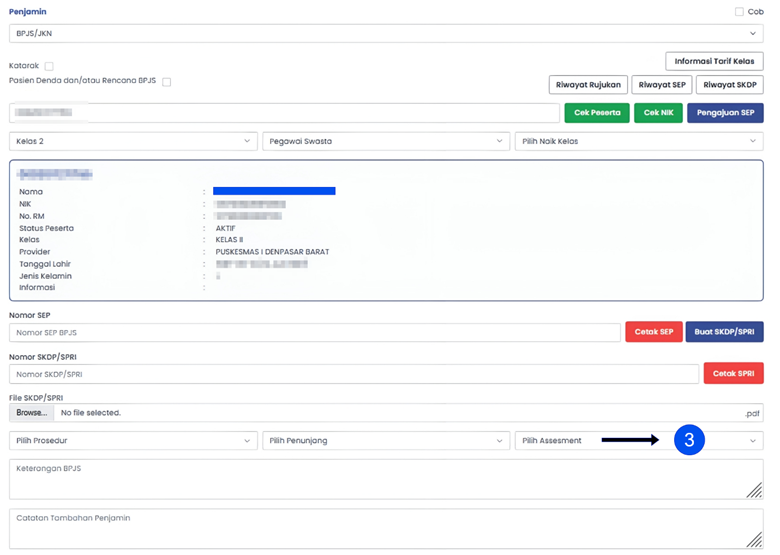Click the Browse file button
Image resolution: width=780 pixels, height=555 pixels.
pyautogui.click(x=32, y=413)
